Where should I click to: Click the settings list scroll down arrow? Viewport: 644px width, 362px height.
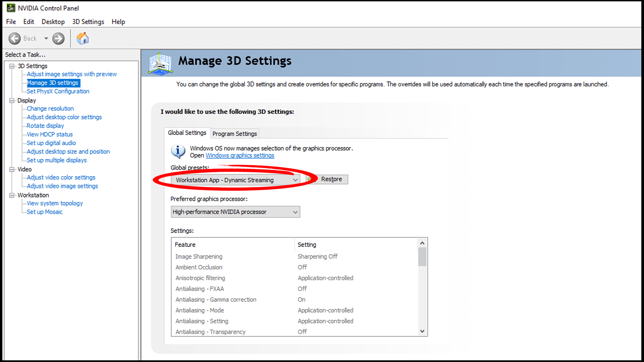pyautogui.click(x=422, y=331)
